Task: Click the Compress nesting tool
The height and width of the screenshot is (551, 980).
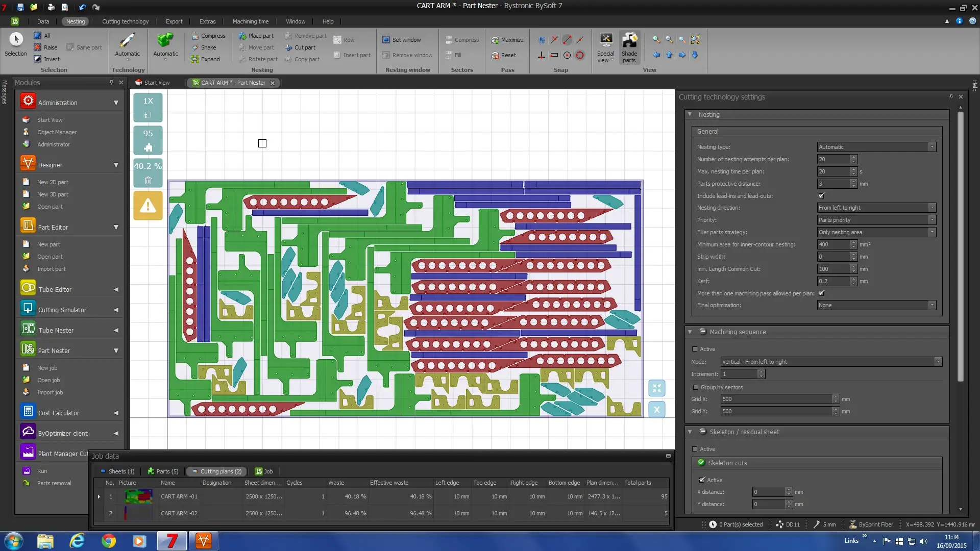Action: [x=208, y=36]
